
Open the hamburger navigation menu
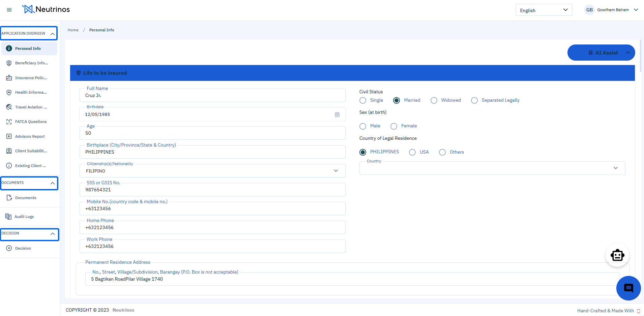pyautogui.click(x=9, y=10)
